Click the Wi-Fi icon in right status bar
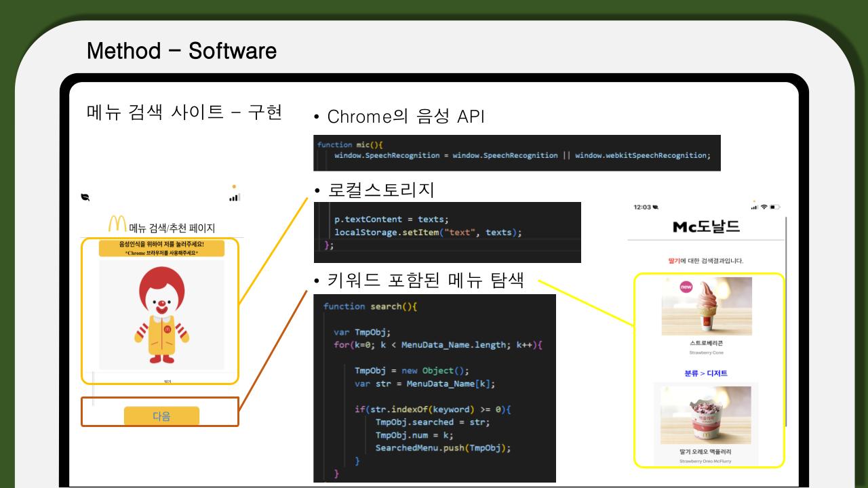The height and width of the screenshot is (488, 868). [x=764, y=207]
